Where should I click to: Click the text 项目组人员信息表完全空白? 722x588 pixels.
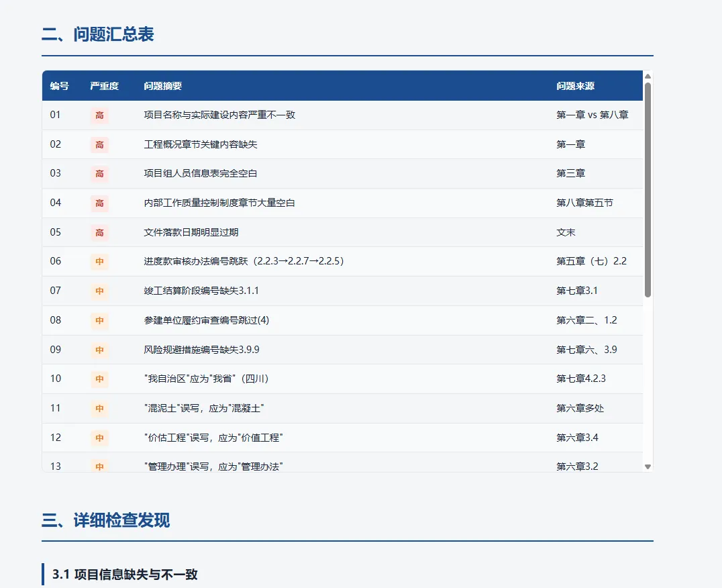pyautogui.click(x=201, y=173)
